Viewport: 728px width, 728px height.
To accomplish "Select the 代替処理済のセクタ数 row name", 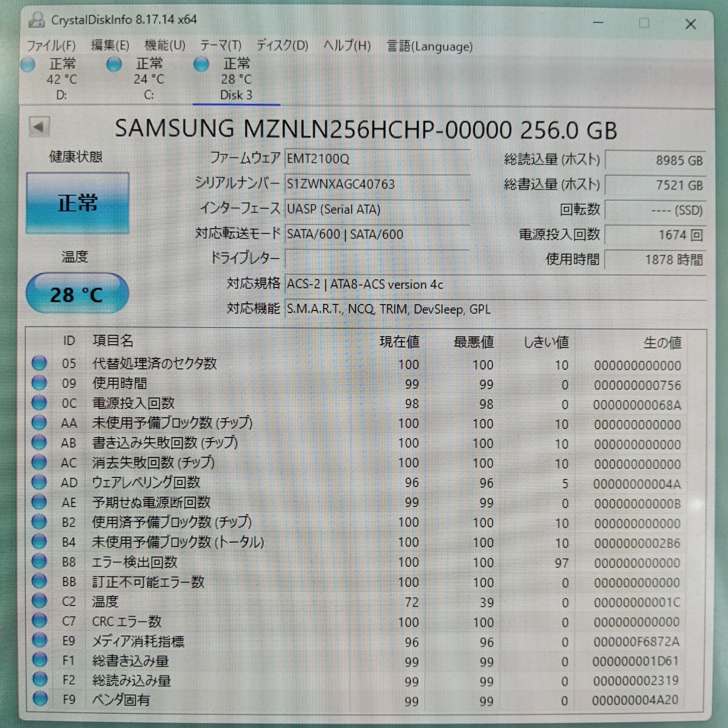I will click(155, 363).
